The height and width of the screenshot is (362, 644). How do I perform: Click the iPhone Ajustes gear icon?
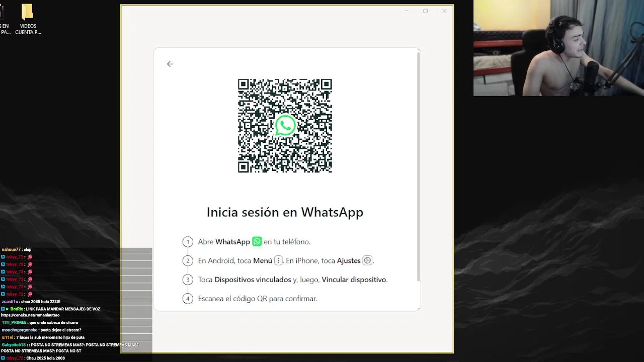click(x=367, y=260)
